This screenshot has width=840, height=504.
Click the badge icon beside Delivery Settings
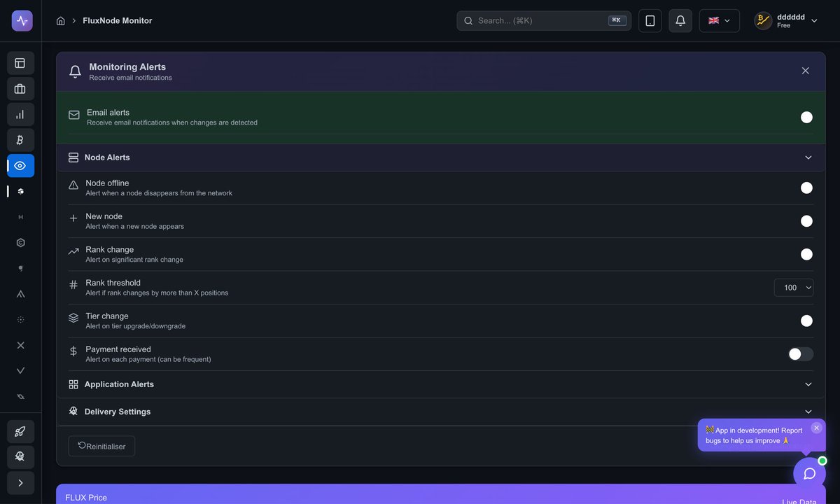[x=73, y=412]
